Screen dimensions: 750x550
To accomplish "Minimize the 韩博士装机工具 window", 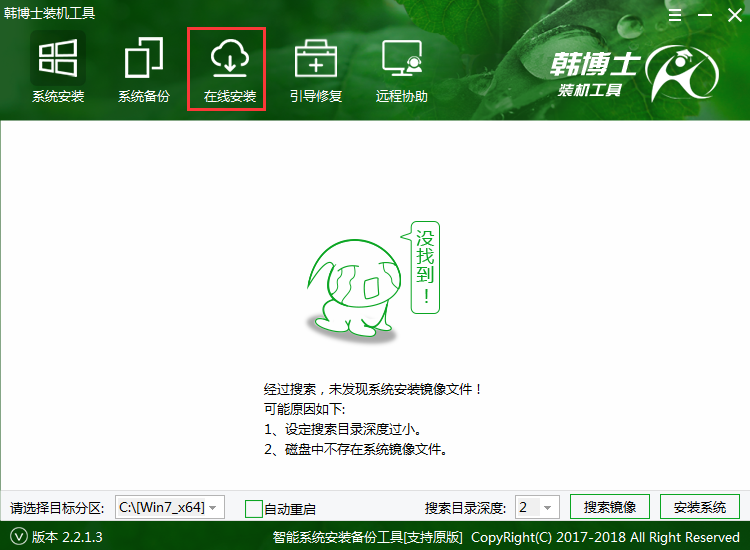I will 703,17.
